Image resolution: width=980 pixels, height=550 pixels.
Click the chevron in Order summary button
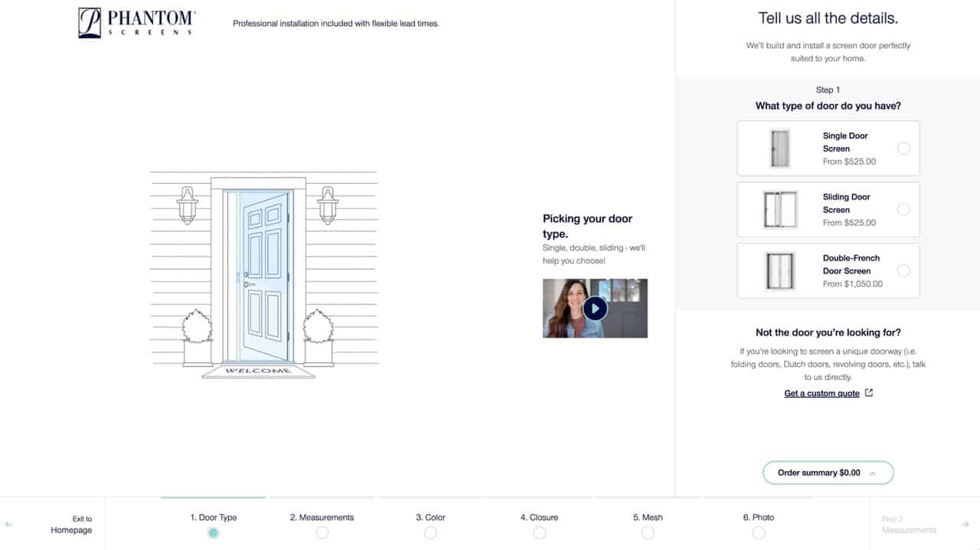[x=872, y=473]
